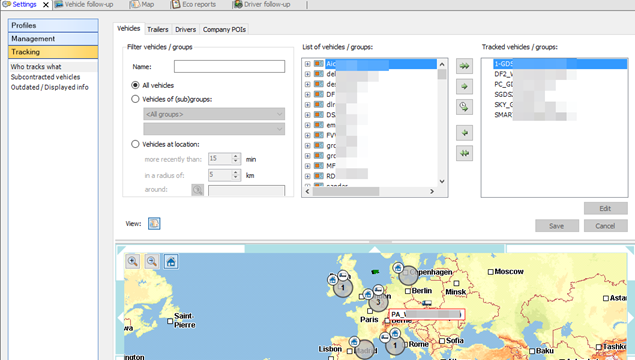Click the location picker icon beside around
Screen dimensions: 635x360
click(x=197, y=190)
